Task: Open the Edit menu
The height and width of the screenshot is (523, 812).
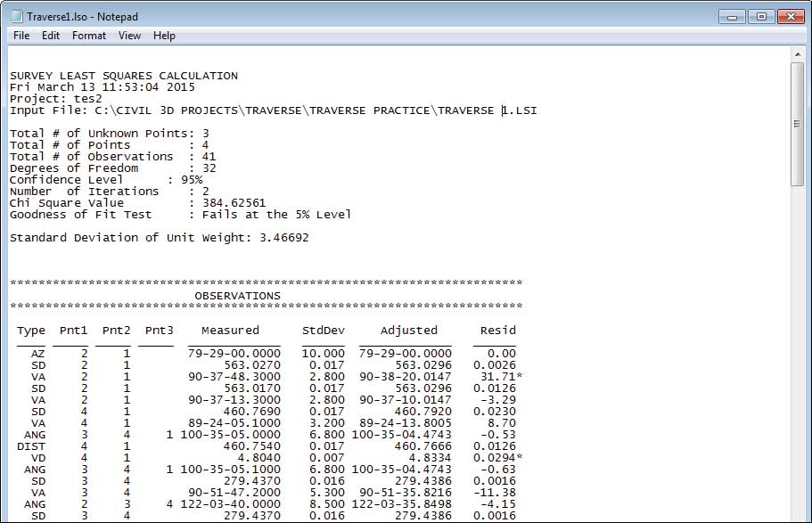Action: [x=51, y=36]
